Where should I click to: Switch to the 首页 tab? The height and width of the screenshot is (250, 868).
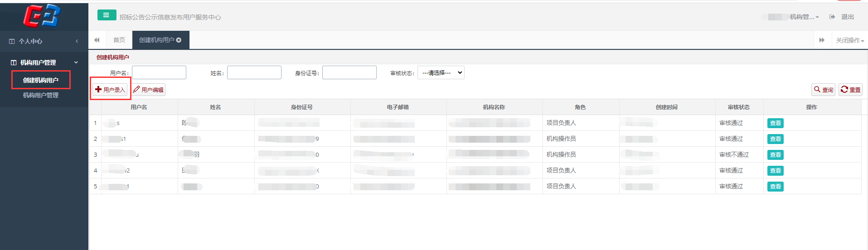click(x=119, y=40)
